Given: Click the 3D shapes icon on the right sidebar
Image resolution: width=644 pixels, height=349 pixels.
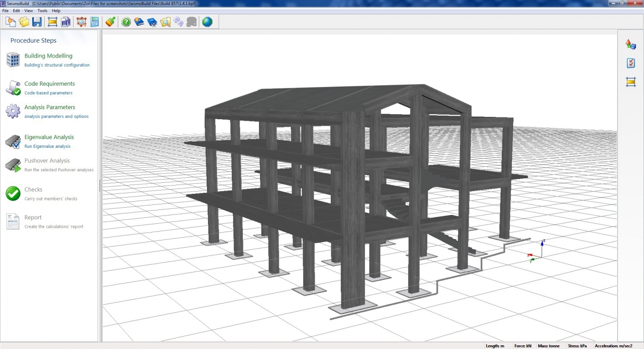Looking at the screenshot, I should pos(631,44).
